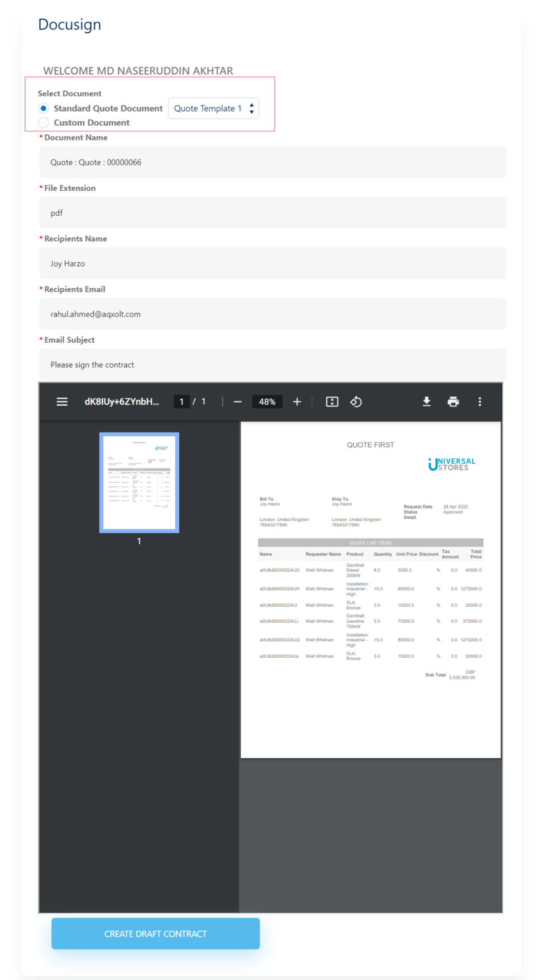Click the template selector stepper arrows
The width and height of the screenshot is (538, 980).
(x=251, y=108)
